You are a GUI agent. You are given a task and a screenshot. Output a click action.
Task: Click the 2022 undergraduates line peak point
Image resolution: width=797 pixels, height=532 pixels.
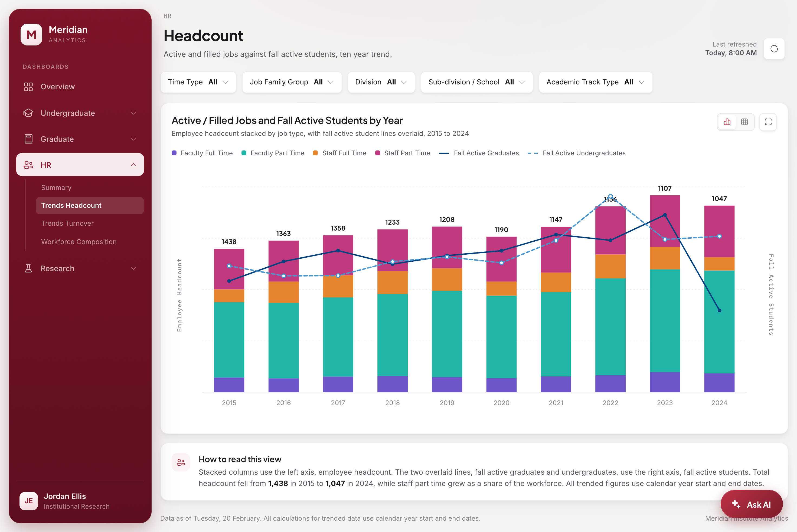click(610, 196)
